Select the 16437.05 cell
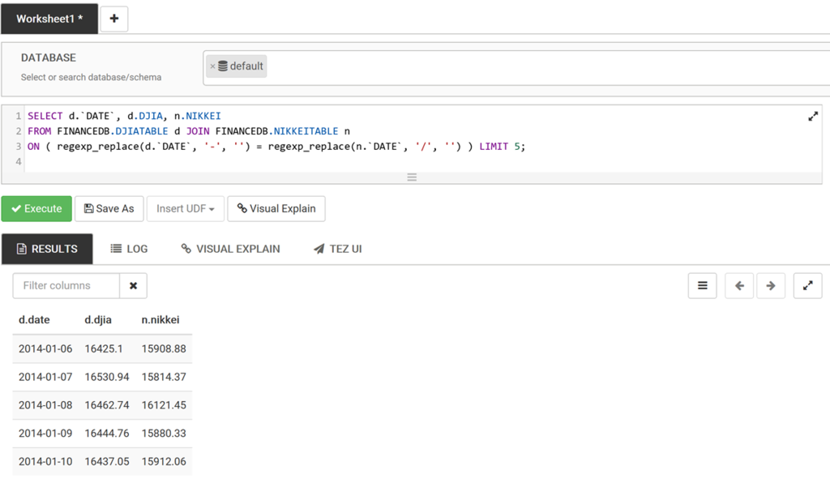Screen dimensions: 830x504 [x=107, y=461]
